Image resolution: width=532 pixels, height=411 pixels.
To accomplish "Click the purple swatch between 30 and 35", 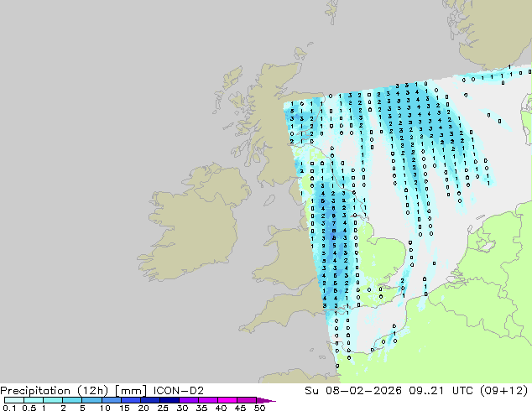I will pos(189,400).
